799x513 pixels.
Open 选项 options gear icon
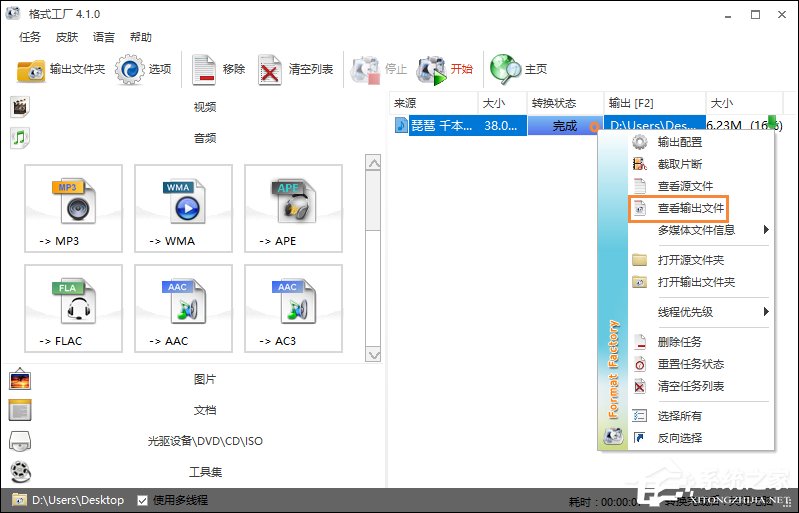130,69
